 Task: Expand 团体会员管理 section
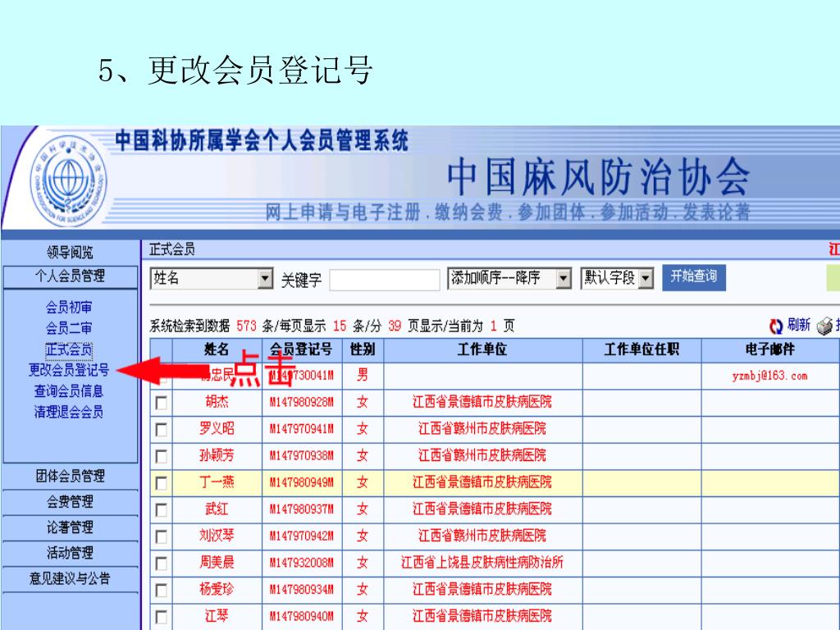tap(70, 476)
